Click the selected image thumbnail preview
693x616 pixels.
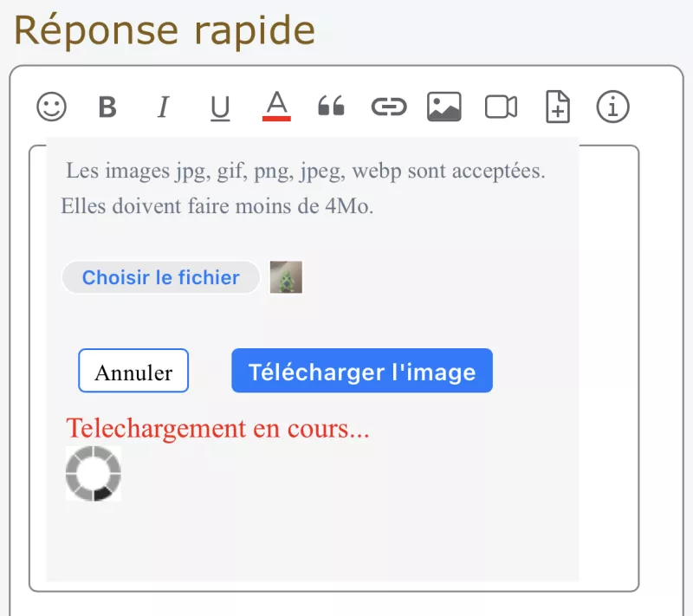coord(286,277)
